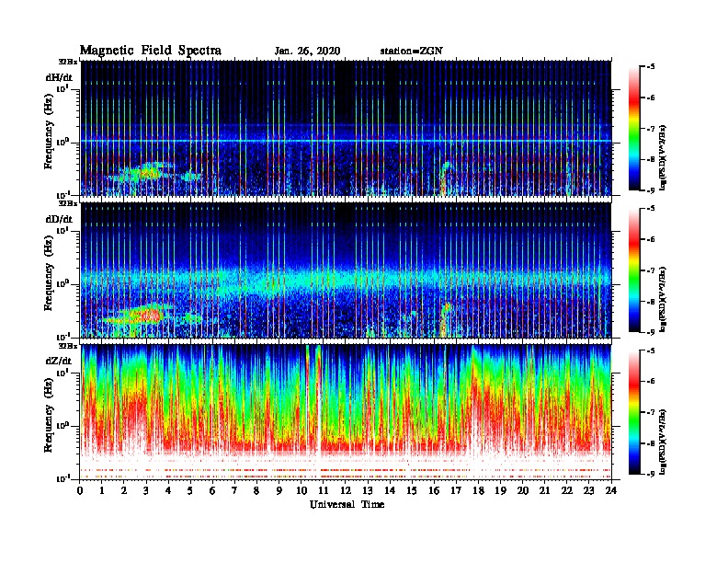Click the 'Magnetic Field Spectra' title
The width and height of the screenshot is (728, 563).
pos(151,51)
